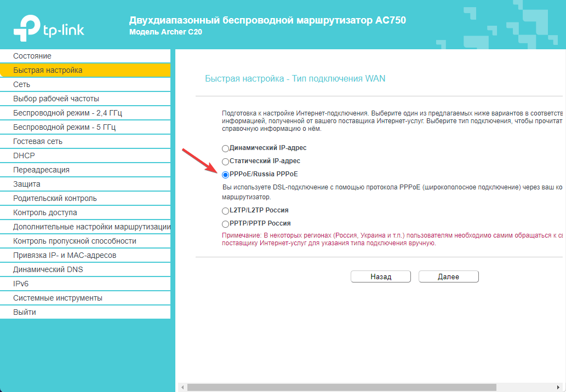Select the Динамический IP-адрес radio button
This screenshot has height=392, width=566.
pos(225,148)
